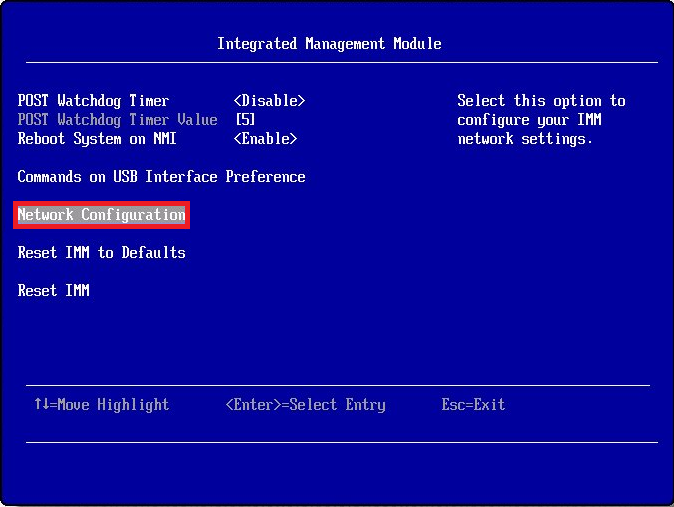Click the Integrated Management Module title
Viewport: 674px width, 507px height.
point(329,44)
